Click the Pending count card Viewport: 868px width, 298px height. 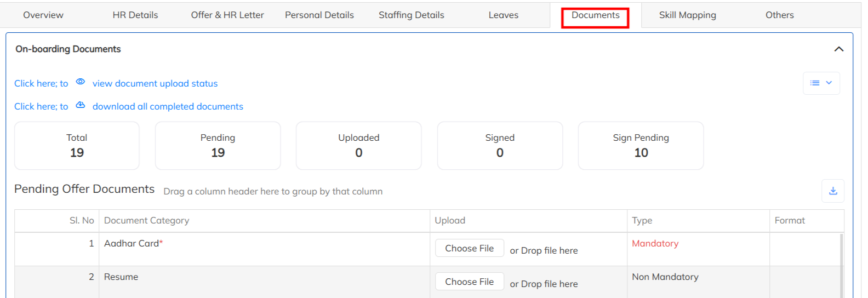(x=218, y=146)
